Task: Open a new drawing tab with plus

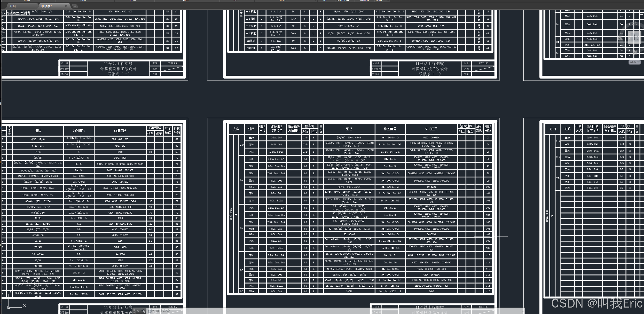Action: (x=75, y=6)
